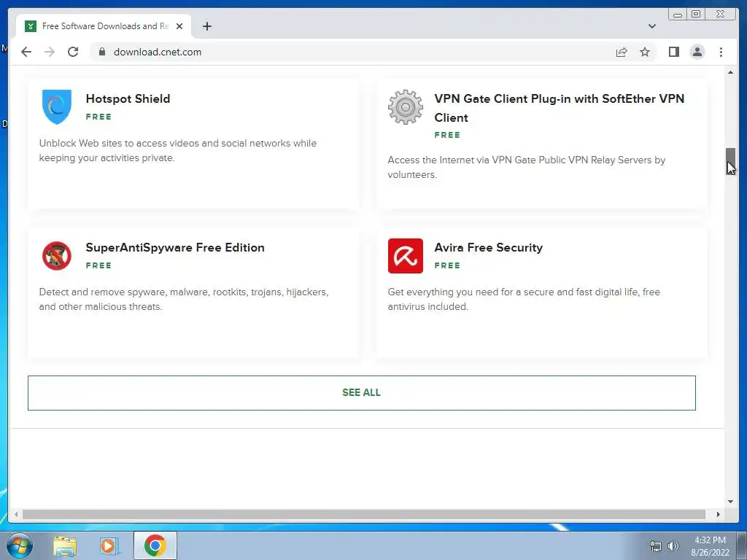Click the SEE ALL button

(362, 393)
